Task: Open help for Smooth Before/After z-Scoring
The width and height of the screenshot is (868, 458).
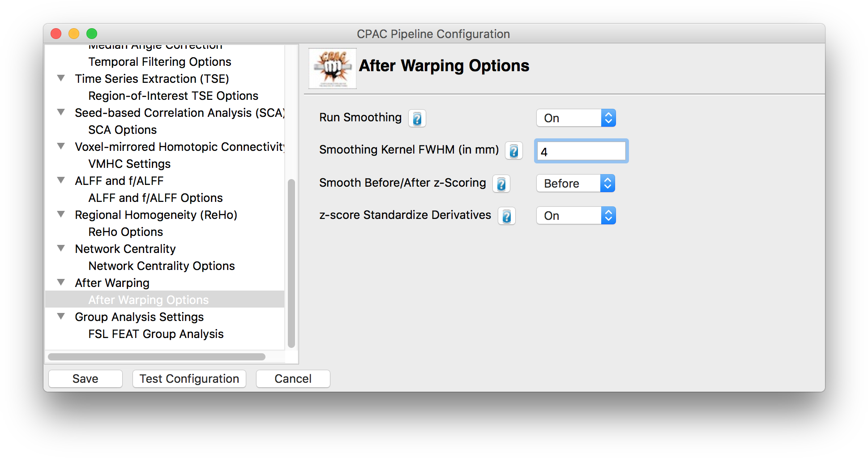Action: click(501, 183)
